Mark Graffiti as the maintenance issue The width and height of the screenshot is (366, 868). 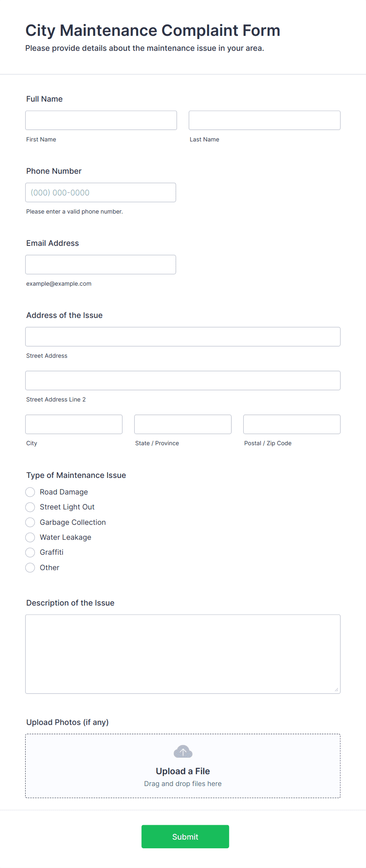(x=30, y=552)
